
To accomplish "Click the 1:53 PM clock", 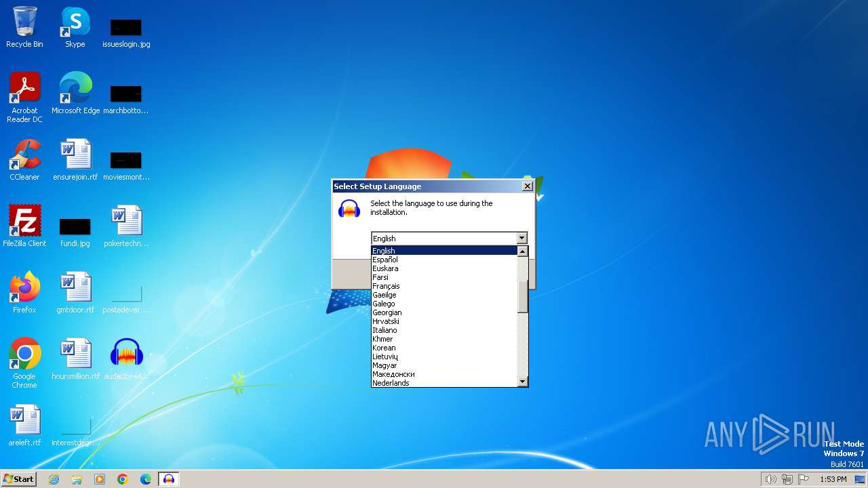I will pos(833,479).
